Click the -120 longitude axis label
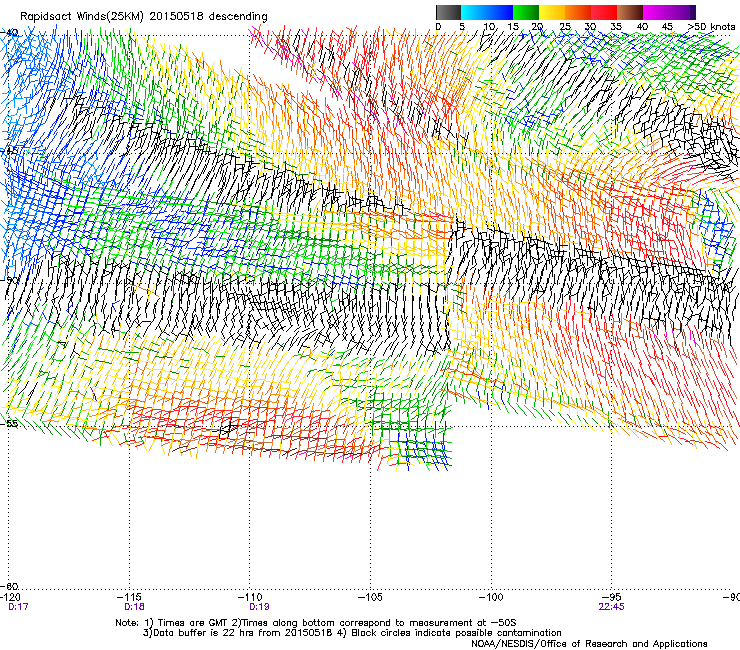 coord(11,597)
